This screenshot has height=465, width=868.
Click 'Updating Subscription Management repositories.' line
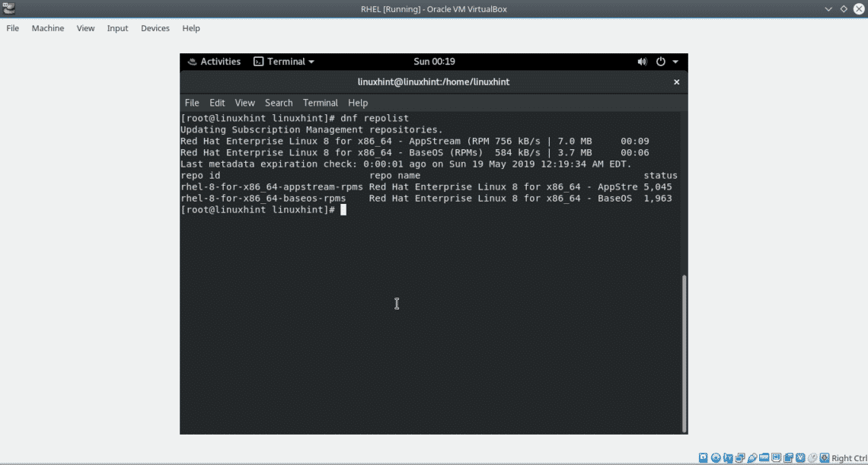click(311, 130)
